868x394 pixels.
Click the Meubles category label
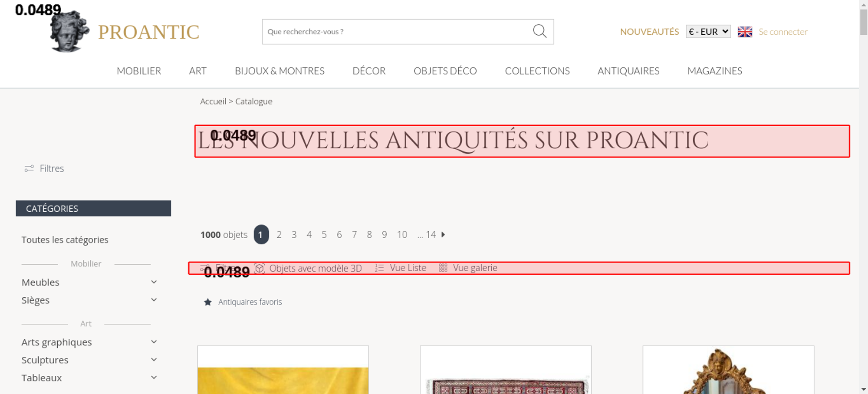pyautogui.click(x=40, y=282)
